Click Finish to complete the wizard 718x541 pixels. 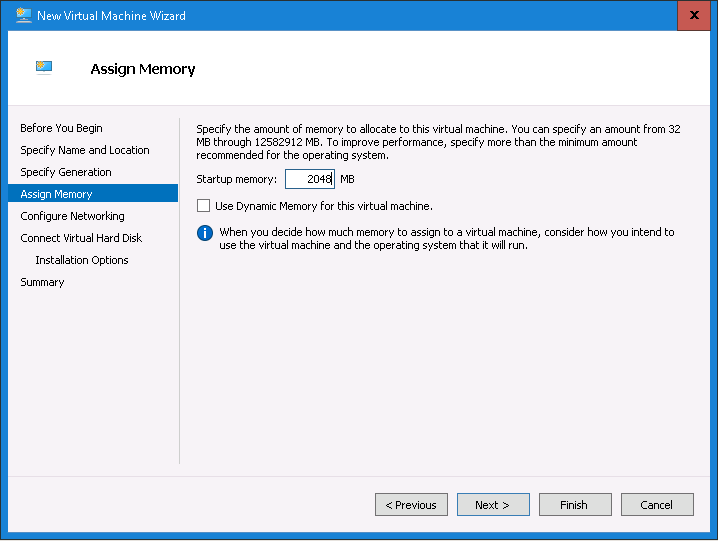point(575,505)
